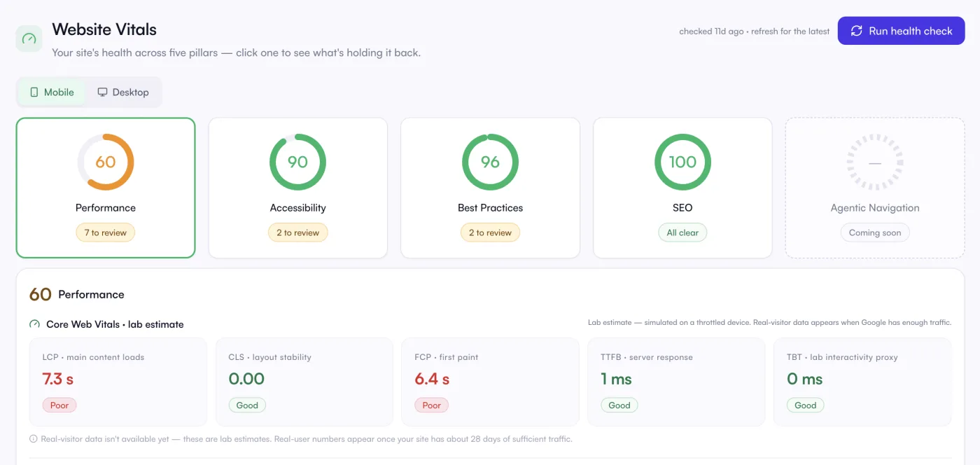Click the Best Practices score ring 96
980x465 pixels.
pyautogui.click(x=490, y=162)
